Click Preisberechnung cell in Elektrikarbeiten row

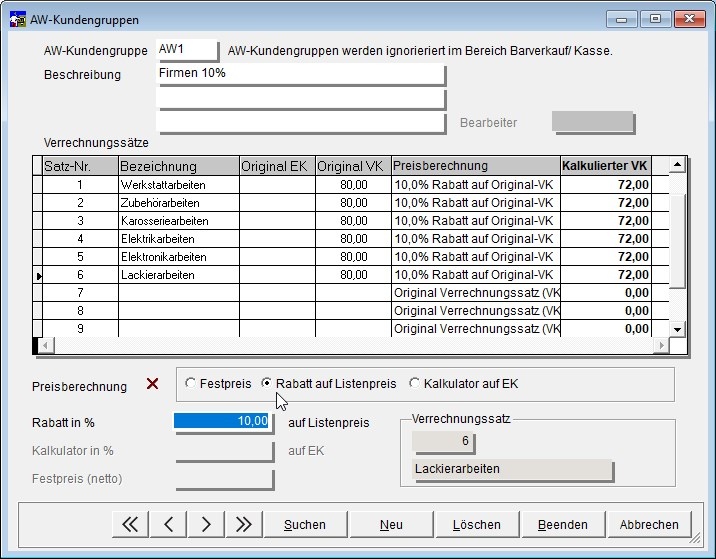point(476,239)
